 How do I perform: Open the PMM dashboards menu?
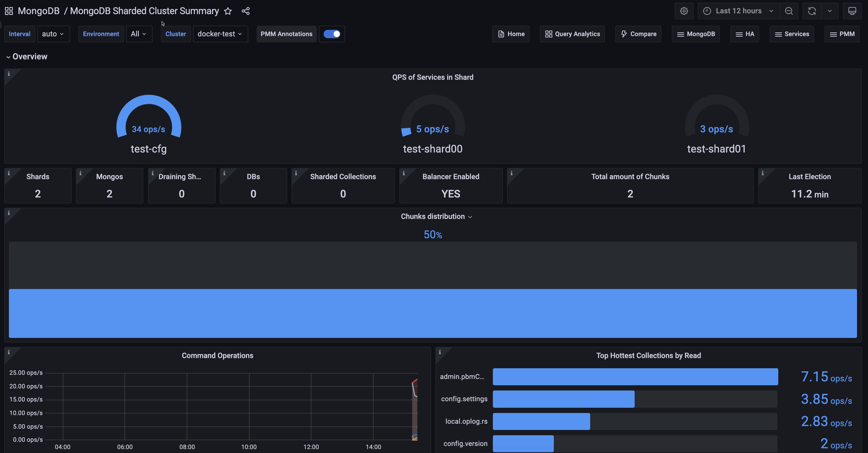pyautogui.click(x=842, y=34)
